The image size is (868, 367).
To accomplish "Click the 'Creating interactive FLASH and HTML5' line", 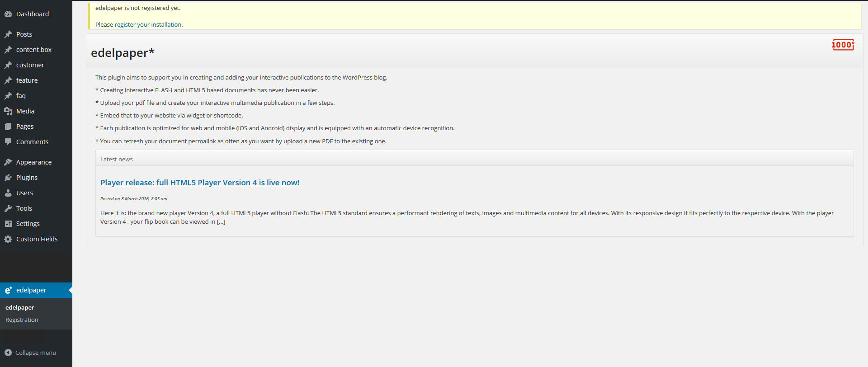I will click(207, 90).
